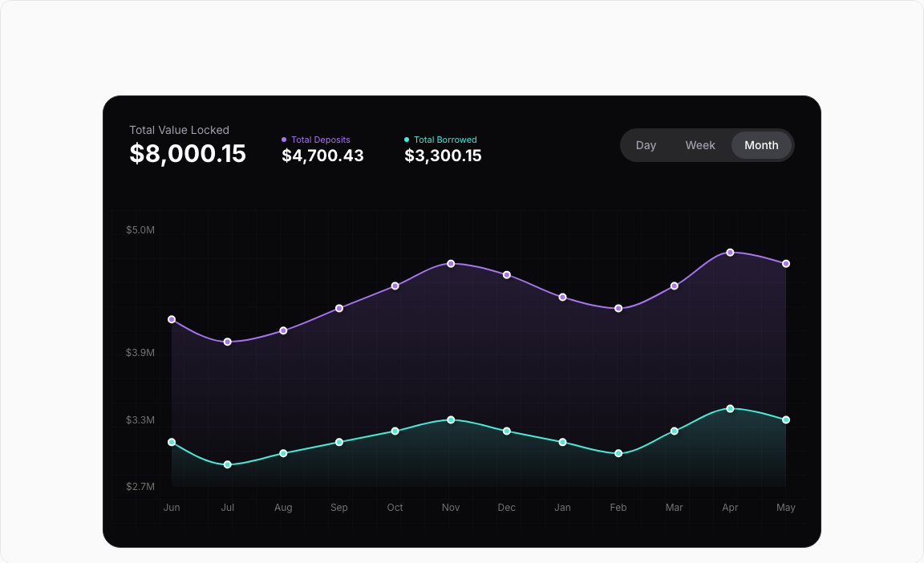Click the purple deposits point for Jul
Image resolution: width=924 pixels, height=563 pixels.
(x=228, y=342)
